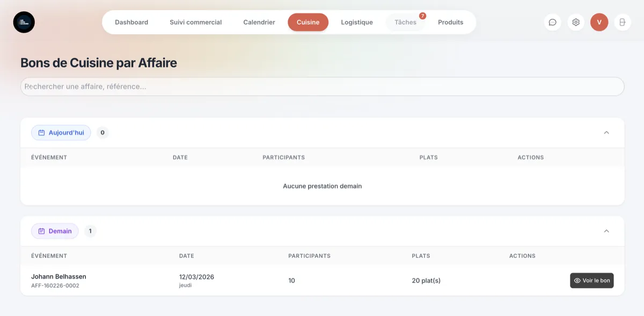Open the V avatar profile
The image size is (644, 316).
[x=599, y=22]
